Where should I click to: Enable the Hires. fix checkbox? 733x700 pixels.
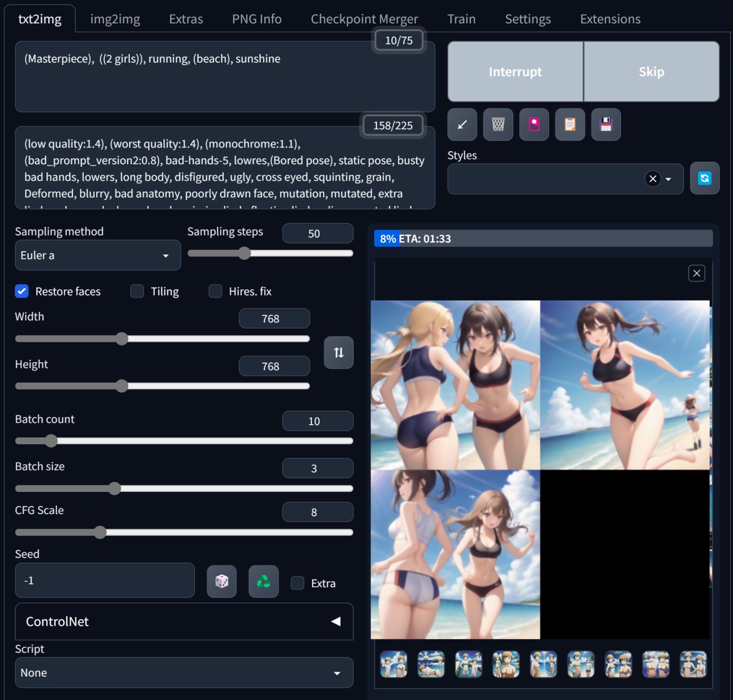[215, 291]
